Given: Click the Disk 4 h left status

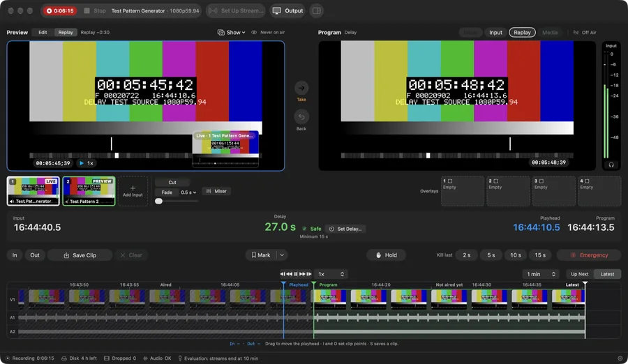Looking at the screenshot, I should [x=79, y=358].
